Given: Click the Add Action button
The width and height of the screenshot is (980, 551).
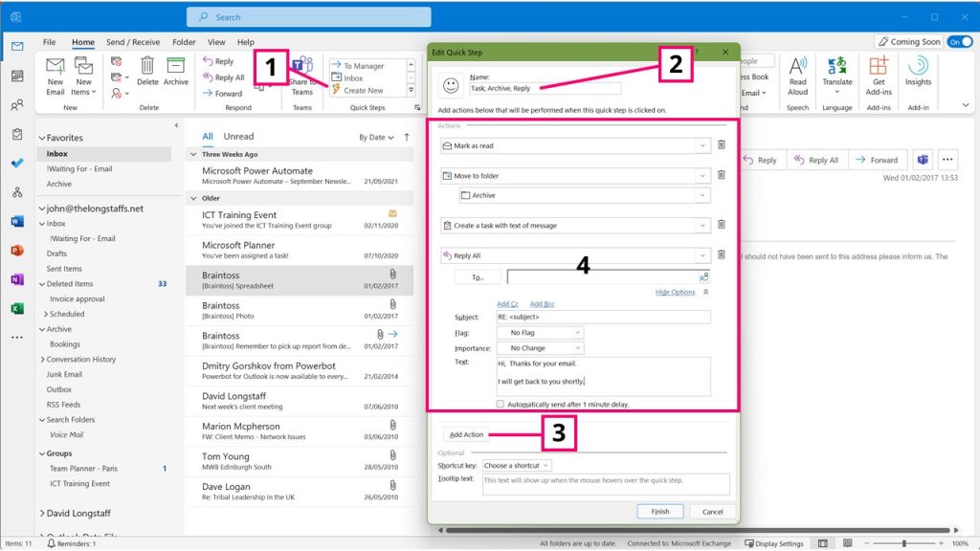Looking at the screenshot, I should pos(466,434).
